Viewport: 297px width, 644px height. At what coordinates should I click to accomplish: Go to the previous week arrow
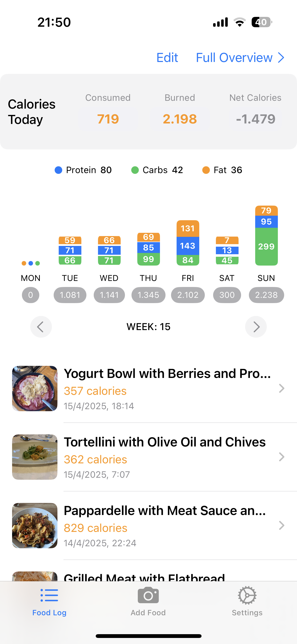(x=41, y=327)
